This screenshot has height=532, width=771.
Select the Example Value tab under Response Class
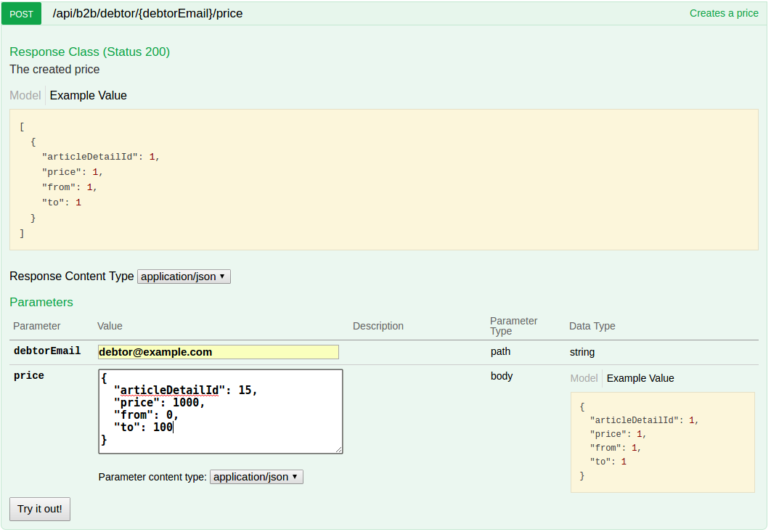[88, 96]
